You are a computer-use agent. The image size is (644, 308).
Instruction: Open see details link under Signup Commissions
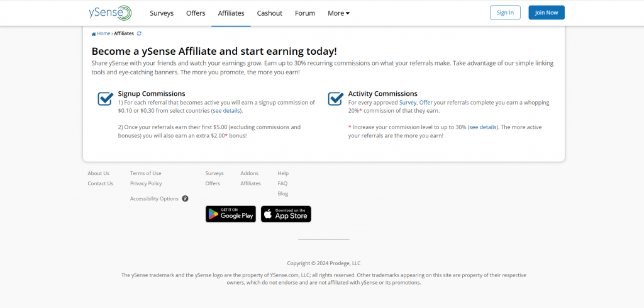click(x=226, y=111)
